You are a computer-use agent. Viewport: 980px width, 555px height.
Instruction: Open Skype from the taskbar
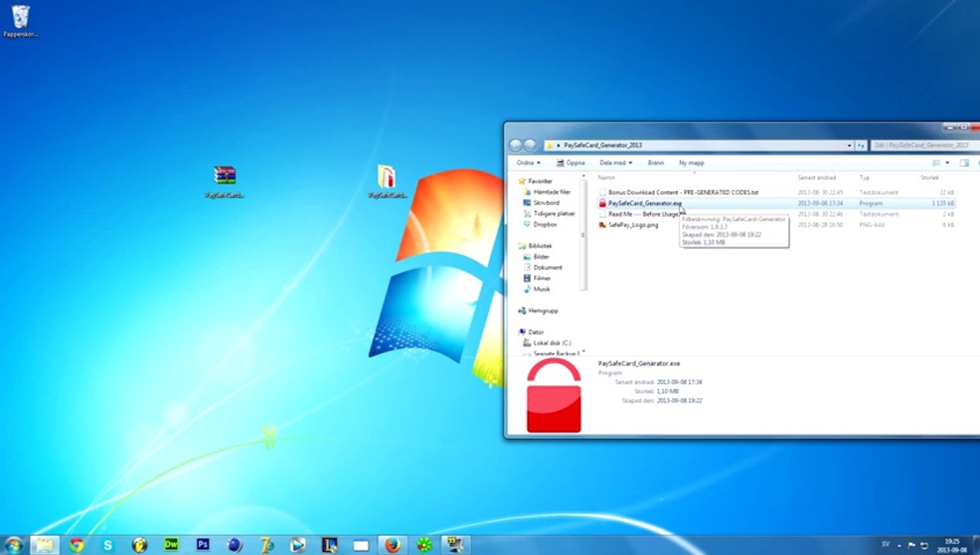tap(108, 544)
